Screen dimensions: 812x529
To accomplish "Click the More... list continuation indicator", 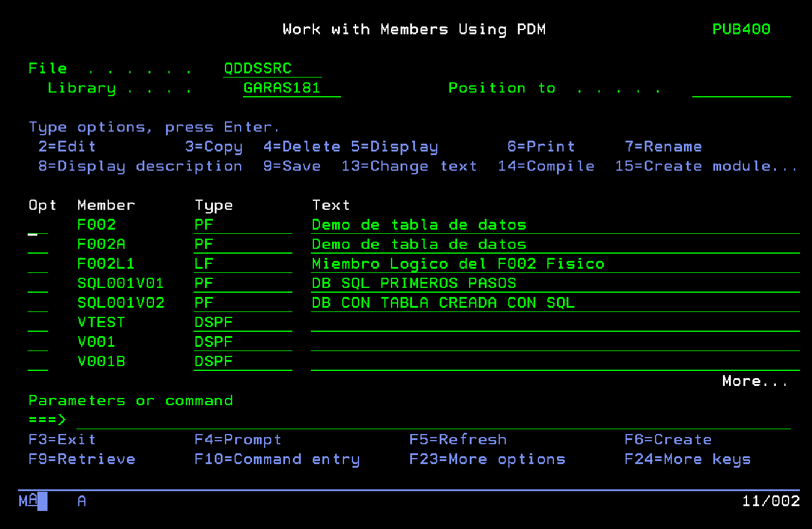I will pyautogui.click(x=755, y=381).
